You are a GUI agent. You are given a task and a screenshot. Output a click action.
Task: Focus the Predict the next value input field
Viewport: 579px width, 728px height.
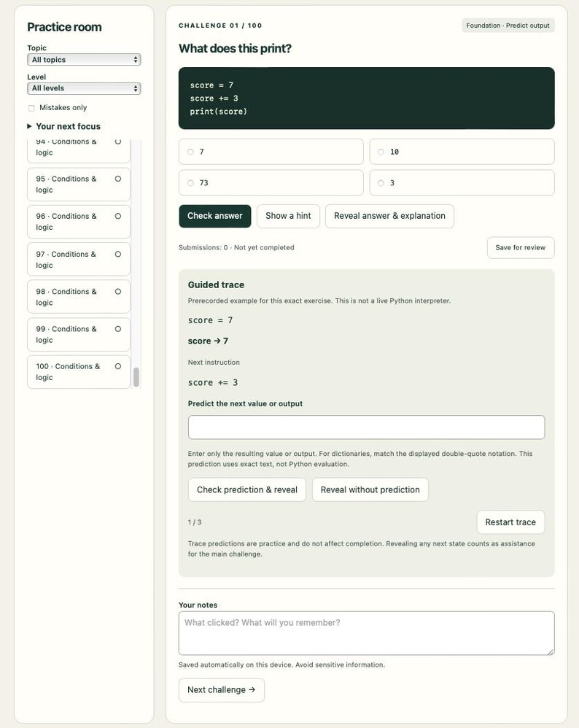[x=366, y=427]
